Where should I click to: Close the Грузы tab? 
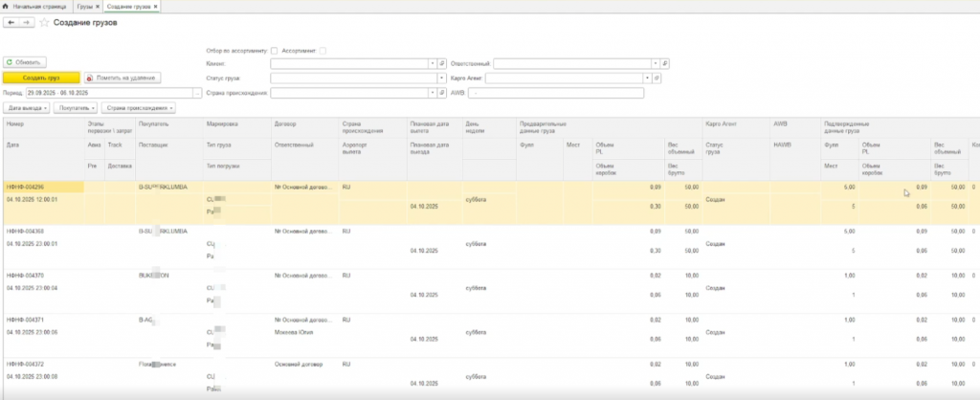point(98,6)
